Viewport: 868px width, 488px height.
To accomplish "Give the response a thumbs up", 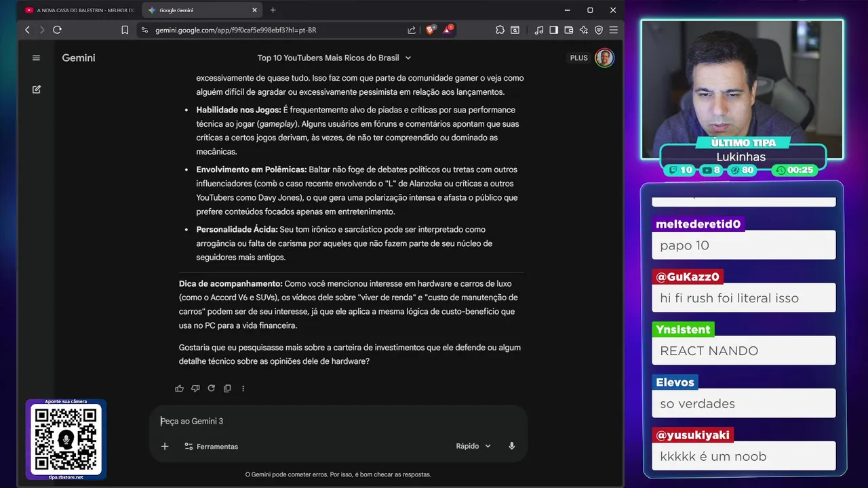I will 179,388.
